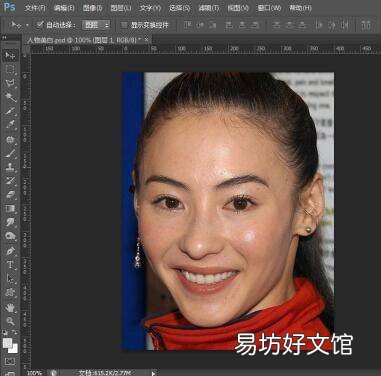The width and height of the screenshot is (381, 376).
Task: Click the foreground color swatch
Action: pos(7,343)
